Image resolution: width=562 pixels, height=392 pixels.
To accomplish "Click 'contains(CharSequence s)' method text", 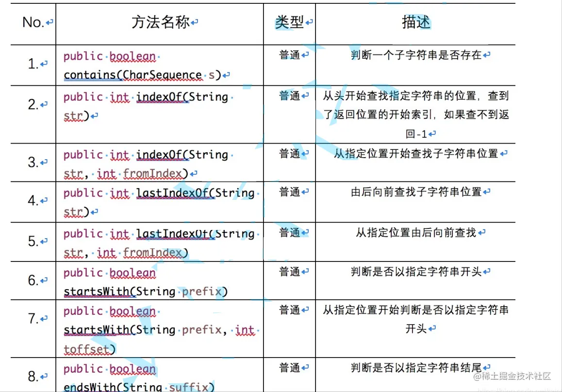I will [x=142, y=75].
